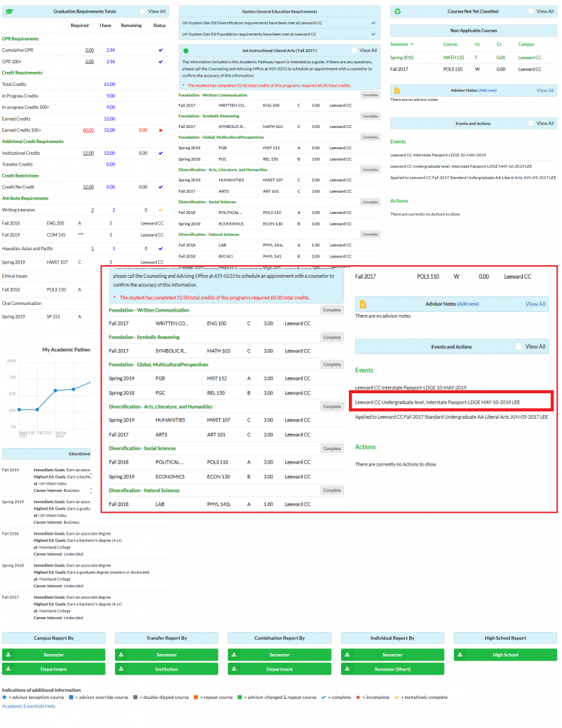Viewport: 562px width, 728px height.
Task: Click the Fall 2017 data point on Academic Pathway chart
Action: click(x=38, y=409)
